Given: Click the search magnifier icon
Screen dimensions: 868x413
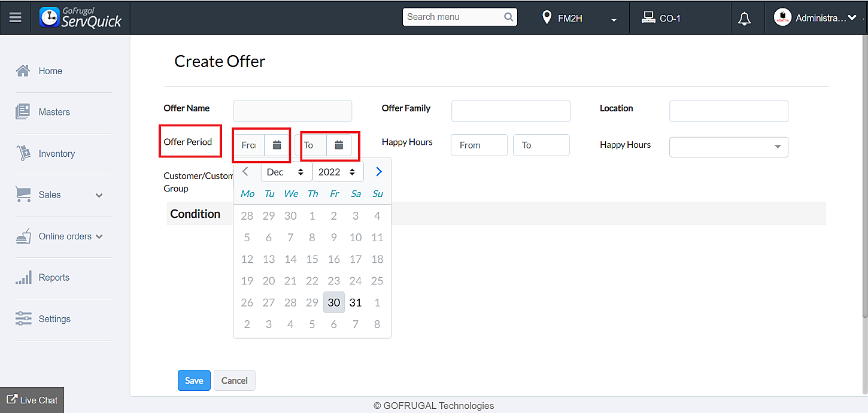Looking at the screenshot, I should click(509, 17).
